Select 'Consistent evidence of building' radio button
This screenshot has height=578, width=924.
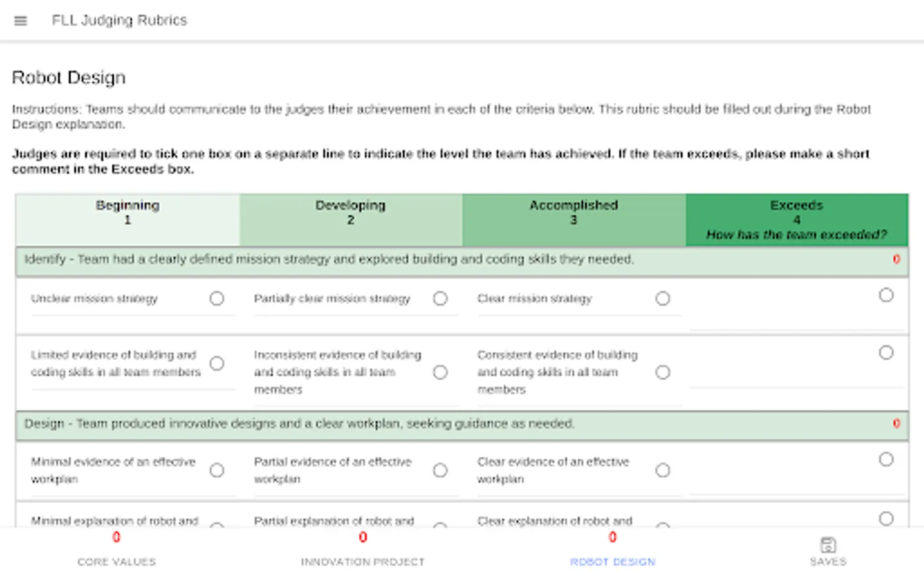pyautogui.click(x=663, y=372)
